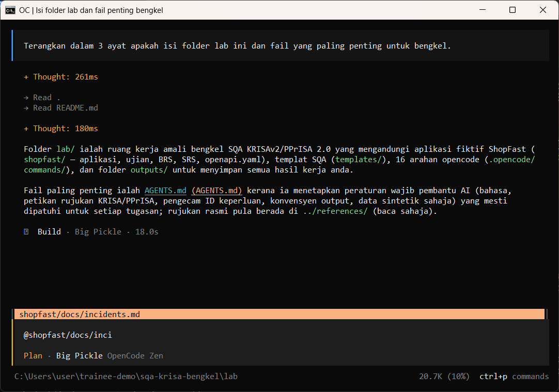Maximize the OC terminal window
Image resolution: width=559 pixels, height=392 pixels.
click(513, 10)
